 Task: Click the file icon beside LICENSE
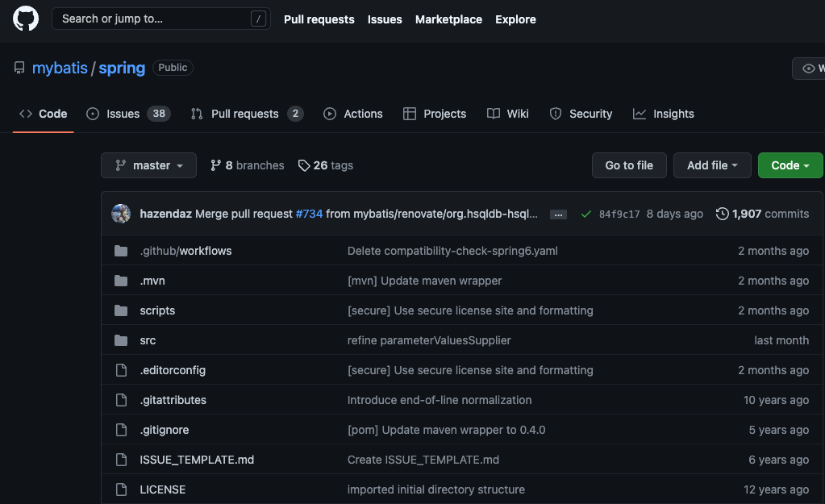pos(121,489)
